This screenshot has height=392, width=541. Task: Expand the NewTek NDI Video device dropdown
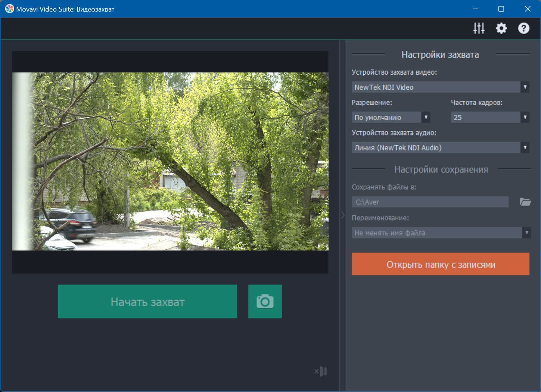(441, 87)
